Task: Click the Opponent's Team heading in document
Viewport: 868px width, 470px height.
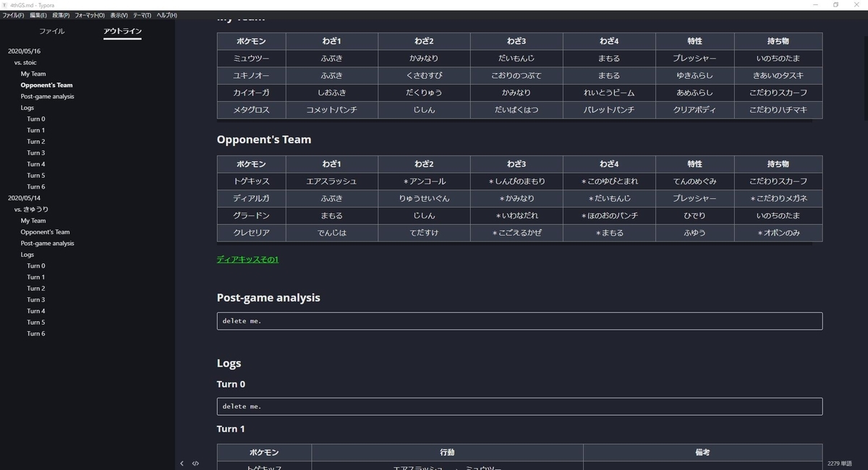Action: (264, 139)
